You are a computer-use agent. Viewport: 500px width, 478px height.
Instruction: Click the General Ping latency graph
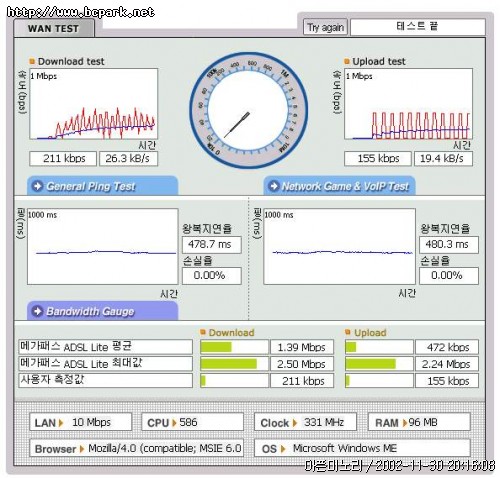click(x=103, y=247)
